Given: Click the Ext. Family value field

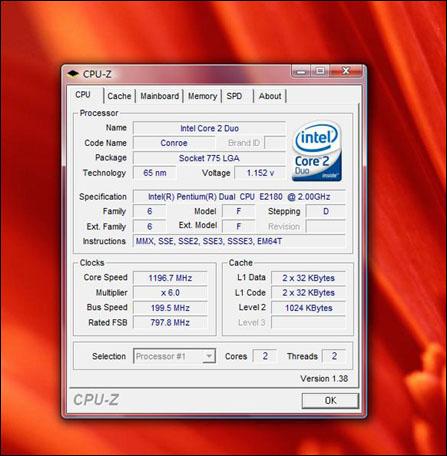Looking at the screenshot, I should [149, 226].
